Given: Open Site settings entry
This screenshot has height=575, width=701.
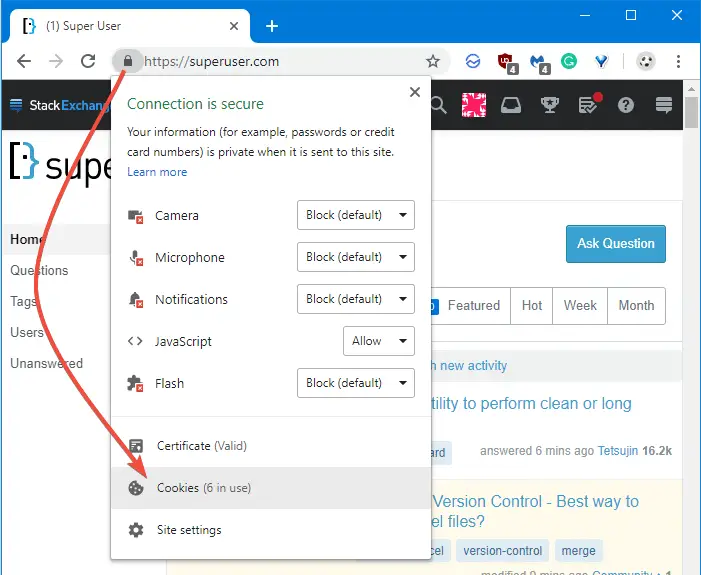Looking at the screenshot, I should [271, 530].
